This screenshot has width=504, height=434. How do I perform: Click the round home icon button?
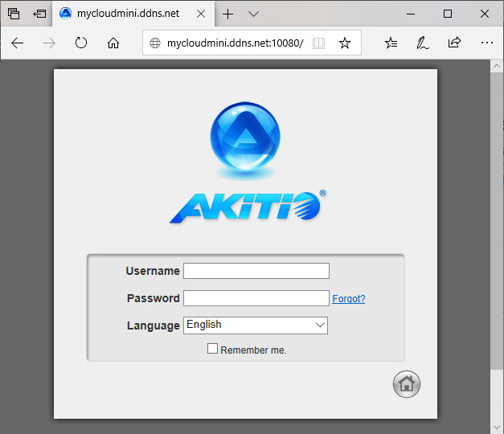click(x=407, y=384)
